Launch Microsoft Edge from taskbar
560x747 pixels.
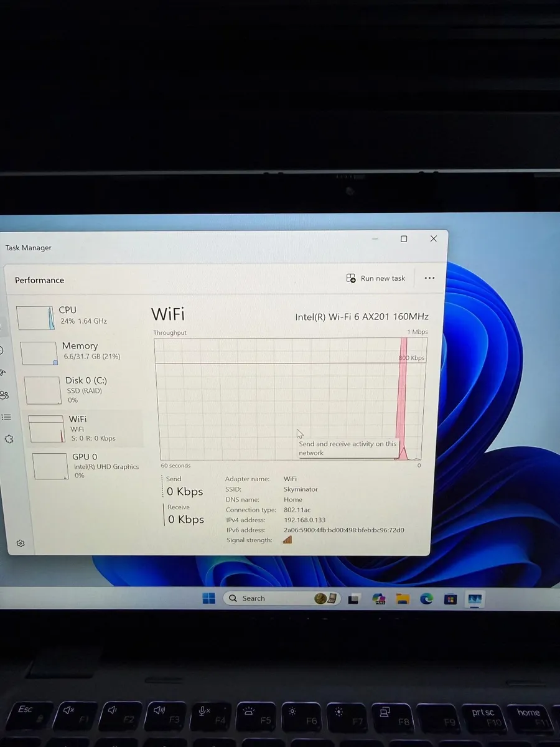[x=426, y=598]
